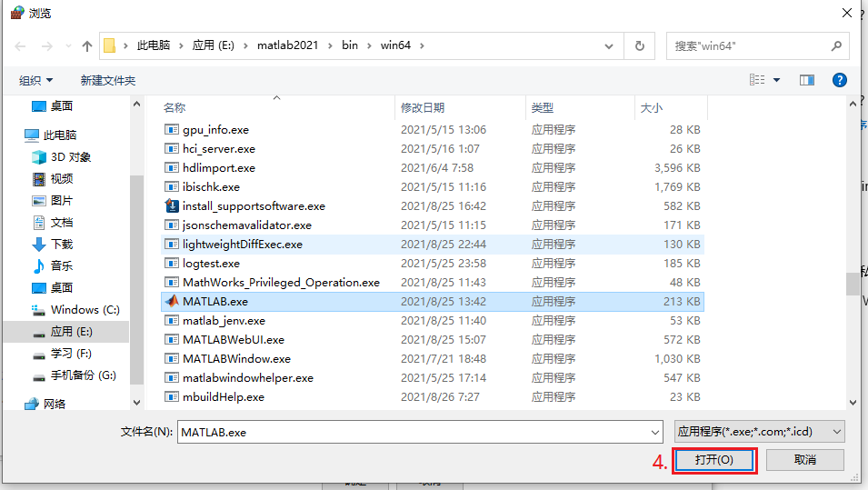Close the 浏览 dialog
The width and height of the screenshot is (868, 490).
[x=847, y=13]
